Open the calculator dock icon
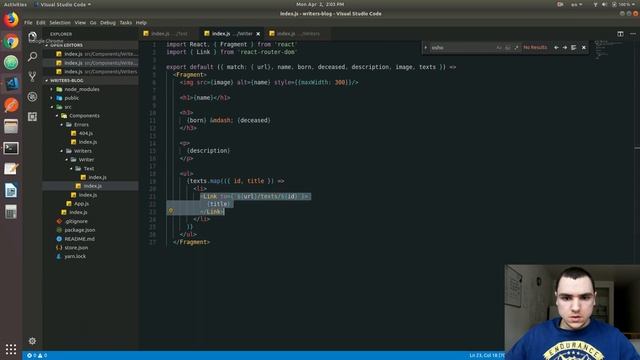Viewport: 640px width, 360px height. click(x=11, y=212)
